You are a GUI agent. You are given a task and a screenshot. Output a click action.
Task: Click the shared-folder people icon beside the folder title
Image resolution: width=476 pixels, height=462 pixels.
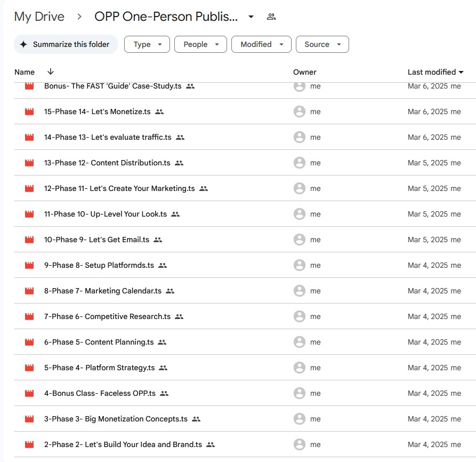click(x=271, y=17)
